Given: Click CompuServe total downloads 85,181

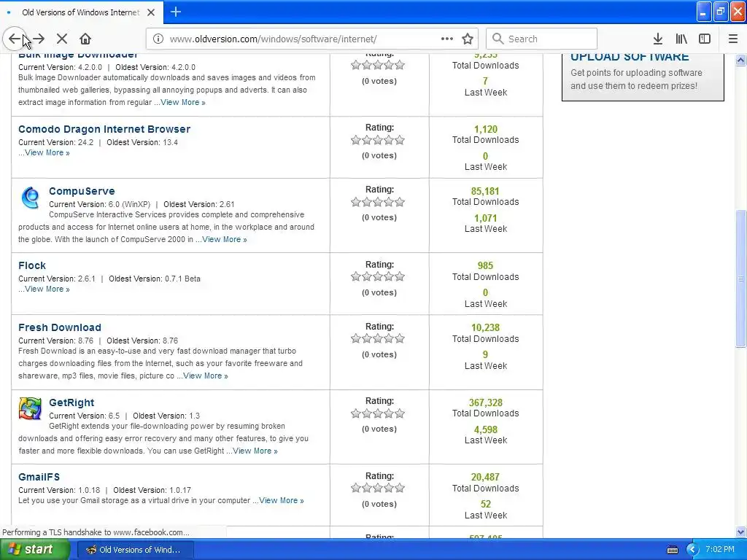Looking at the screenshot, I should 485,191.
